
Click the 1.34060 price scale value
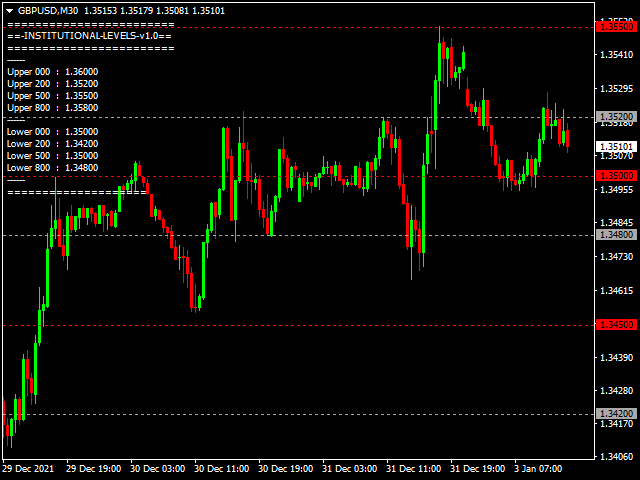tap(616, 457)
